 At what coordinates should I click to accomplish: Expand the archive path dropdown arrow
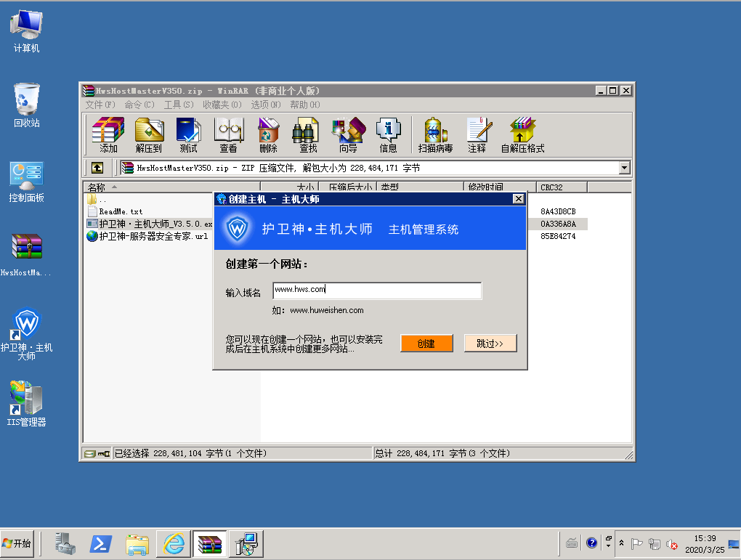pyautogui.click(x=624, y=168)
